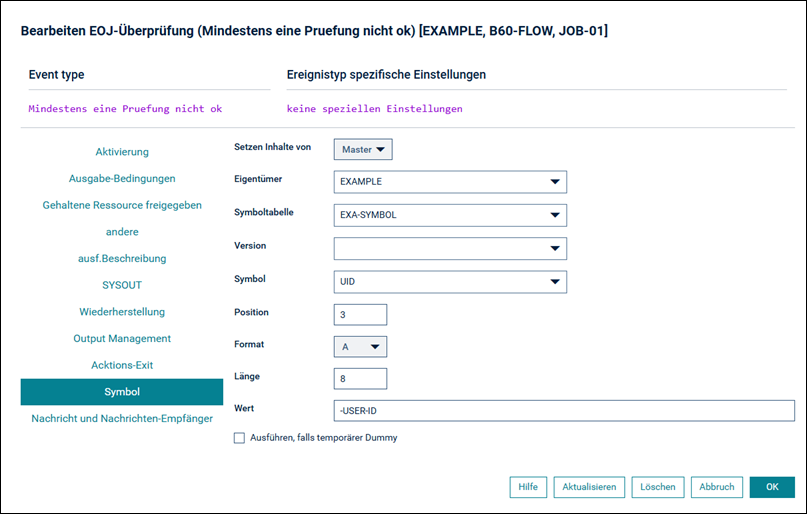Open Gehaltene Ressource freigegeben section
Screen dimensions: 811x516
(x=122, y=205)
